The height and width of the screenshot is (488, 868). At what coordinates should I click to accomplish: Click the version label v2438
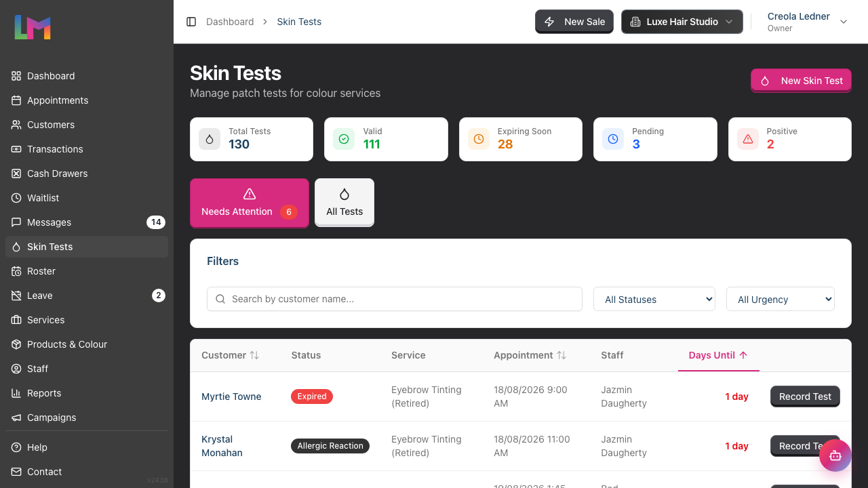tap(157, 481)
